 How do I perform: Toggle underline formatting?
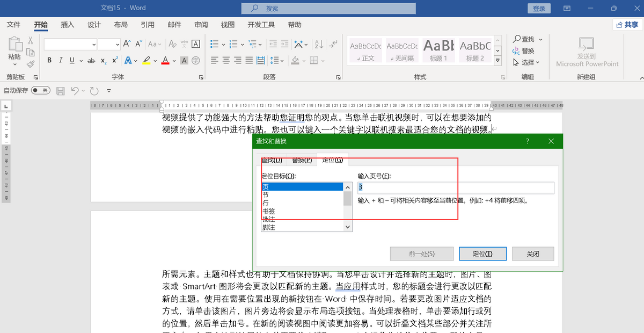pyautogui.click(x=72, y=61)
